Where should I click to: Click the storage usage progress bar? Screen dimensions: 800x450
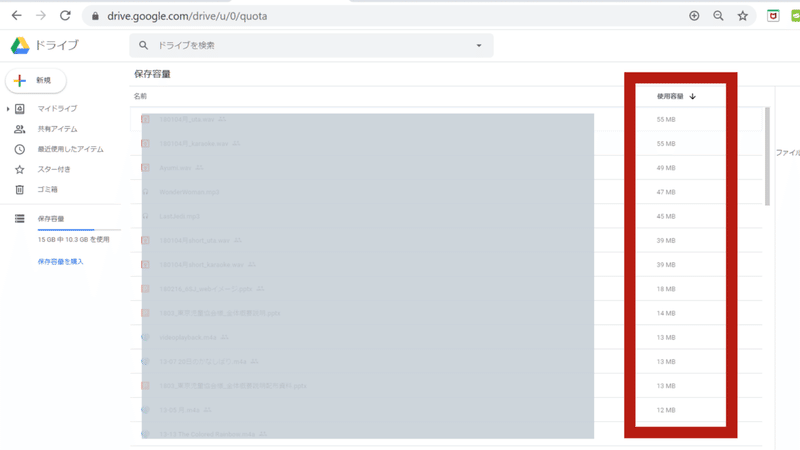coord(79,230)
